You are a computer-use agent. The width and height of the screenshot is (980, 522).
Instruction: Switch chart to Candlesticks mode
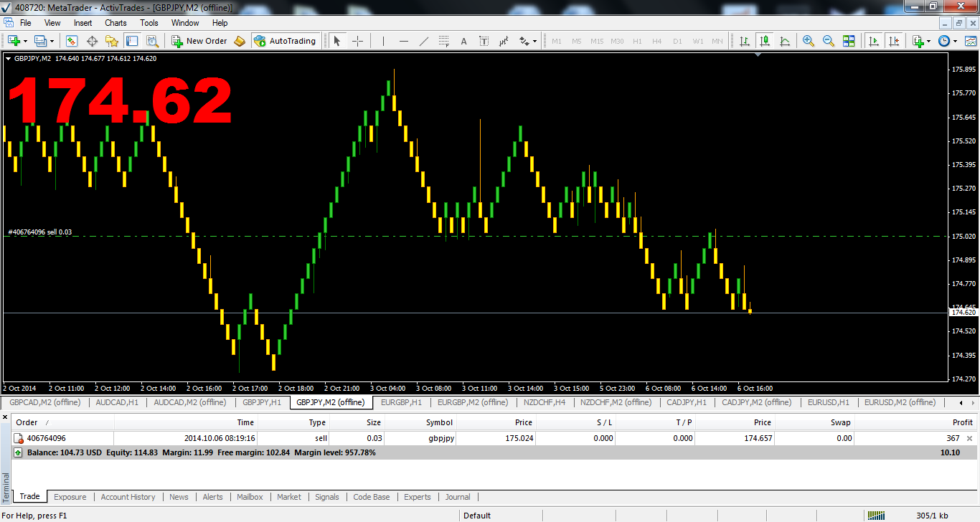pos(765,41)
